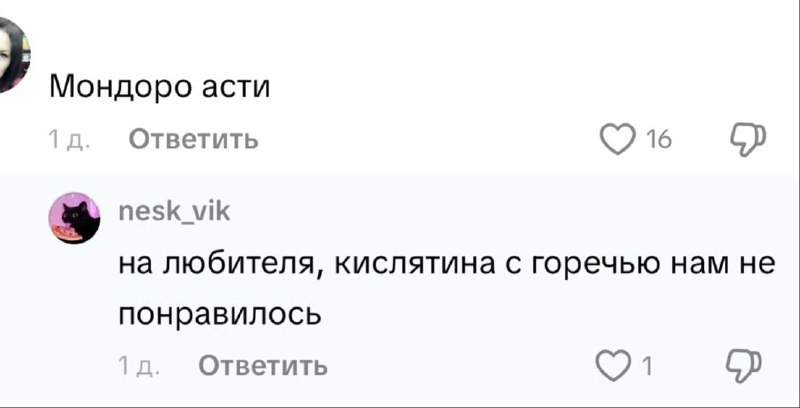Click the word "Мондоро" in the top comment

click(x=117, y=88)
